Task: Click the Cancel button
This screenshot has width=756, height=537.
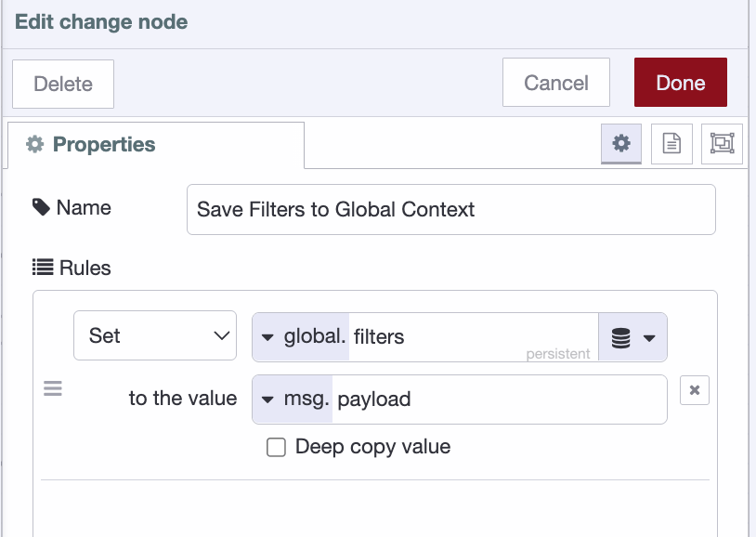Action: coord(556,83)
